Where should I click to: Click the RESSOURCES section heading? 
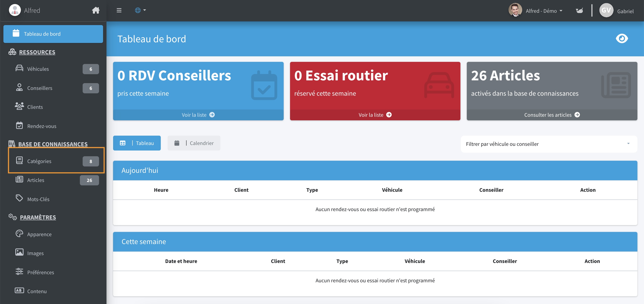click(x=37, y=52)
